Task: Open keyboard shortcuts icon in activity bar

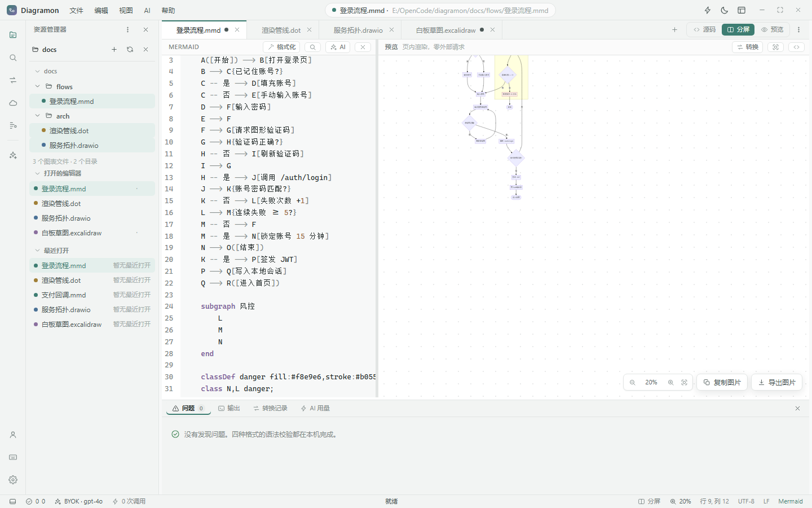Action: (13, 457)
